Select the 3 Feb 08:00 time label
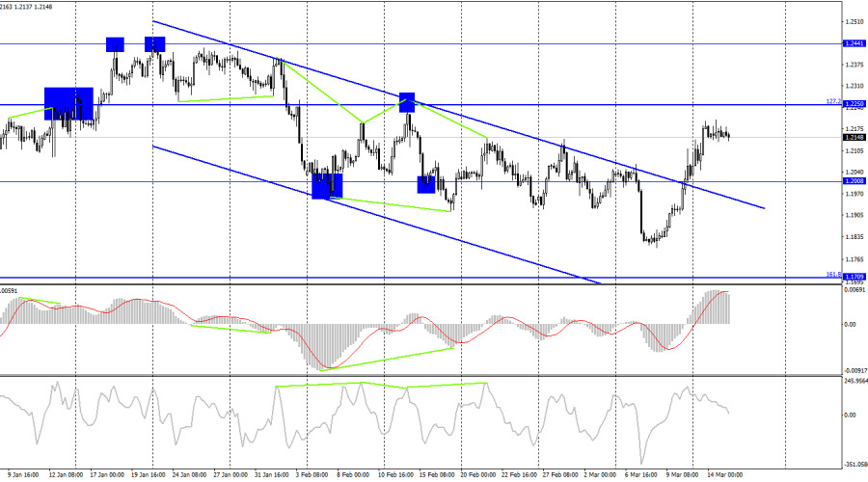This screenshot has height=482, width=868. point(312,475)
